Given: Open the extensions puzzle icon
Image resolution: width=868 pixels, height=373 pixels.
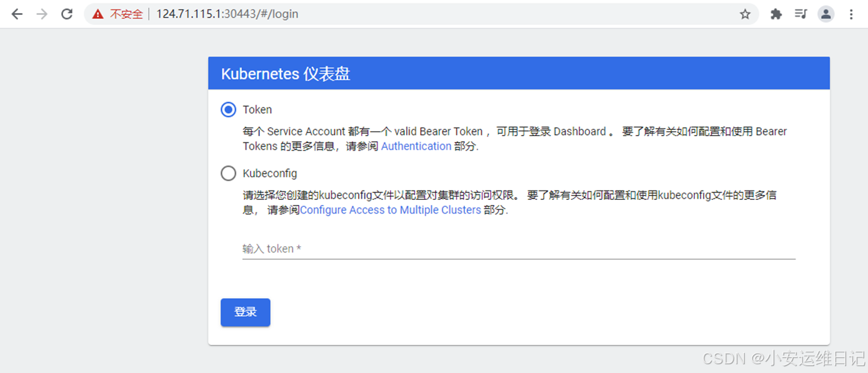Looking at the screenshot, I should coord(776,14).
